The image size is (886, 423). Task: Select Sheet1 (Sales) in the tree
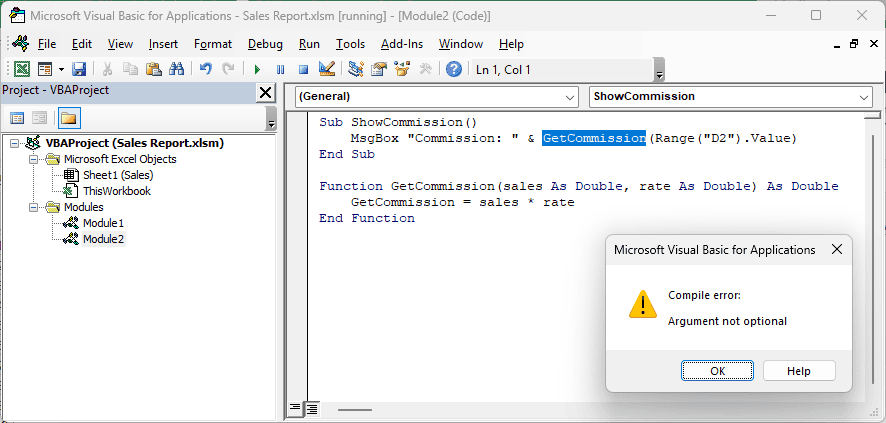118,175
